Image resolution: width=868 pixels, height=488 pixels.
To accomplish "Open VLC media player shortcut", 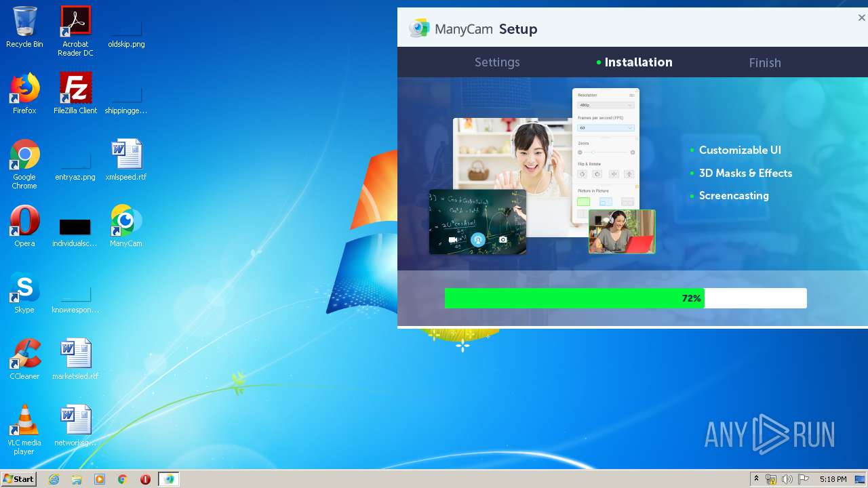I will [x=24, y=430].
